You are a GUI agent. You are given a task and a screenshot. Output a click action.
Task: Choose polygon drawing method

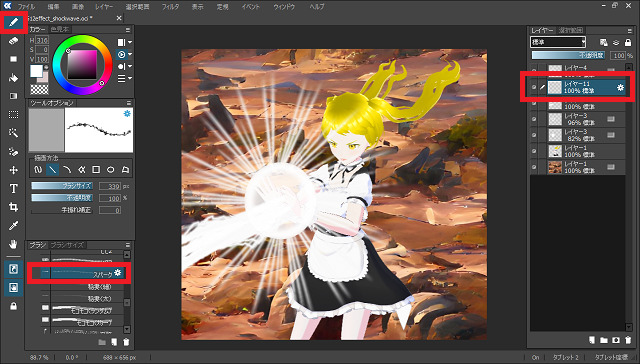point(125,169)
